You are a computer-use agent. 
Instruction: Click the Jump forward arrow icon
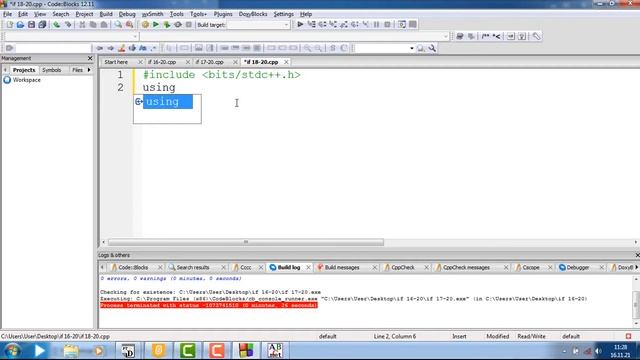[x=110, y=48]
